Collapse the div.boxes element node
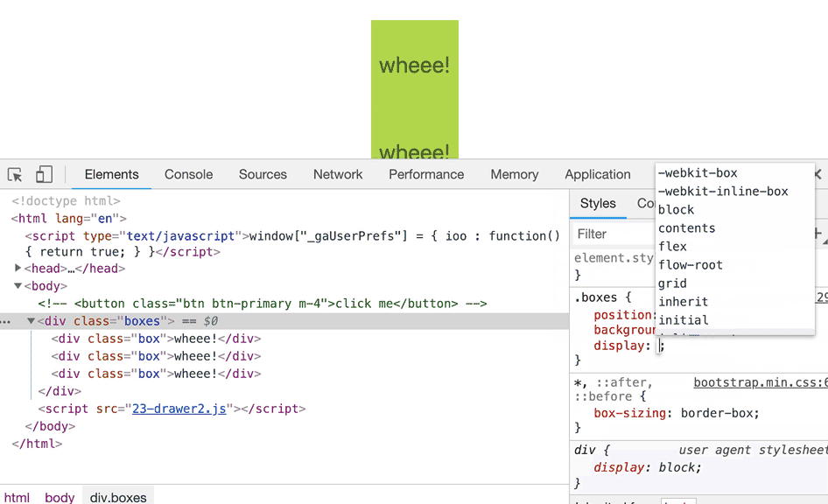 click(x=32, y=321)
